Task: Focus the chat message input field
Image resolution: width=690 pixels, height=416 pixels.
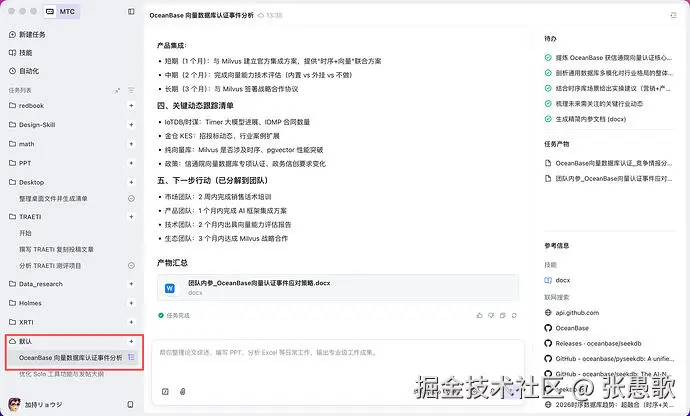Action: [338, 352]
